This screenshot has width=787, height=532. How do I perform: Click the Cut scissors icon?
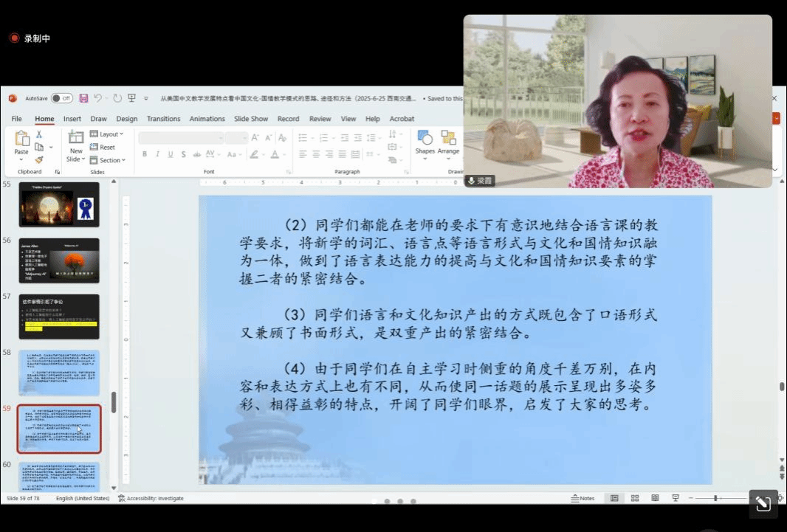(x=38, y=134)
